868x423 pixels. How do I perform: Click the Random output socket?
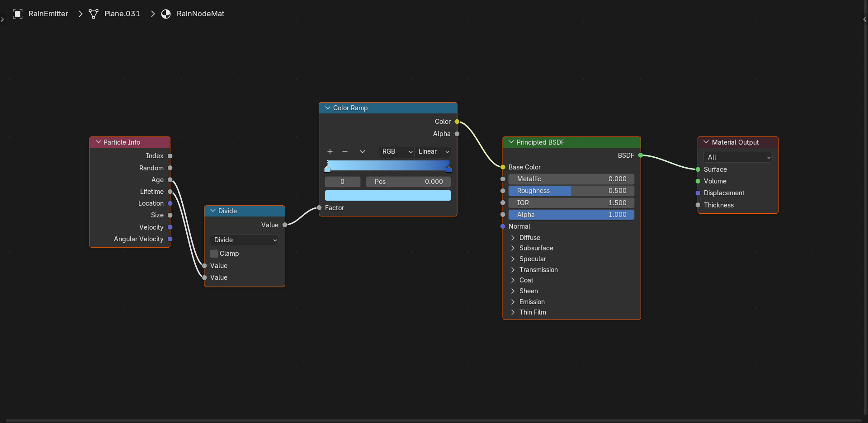[170, 168]
